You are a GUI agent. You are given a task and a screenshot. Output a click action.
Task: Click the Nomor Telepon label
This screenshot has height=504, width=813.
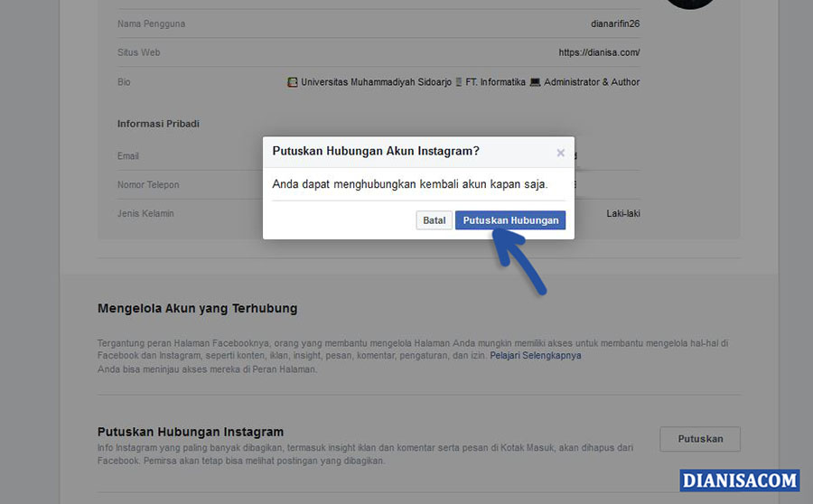pos(148,184)
